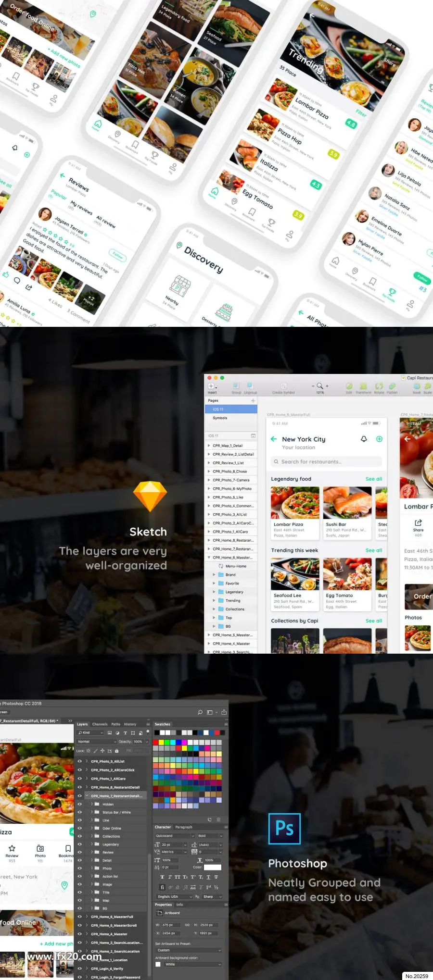The height and width of the screenshot is (980, 433).
Task: Click the Mask icon in Sketch toolbar
Action: pos(416,386)
